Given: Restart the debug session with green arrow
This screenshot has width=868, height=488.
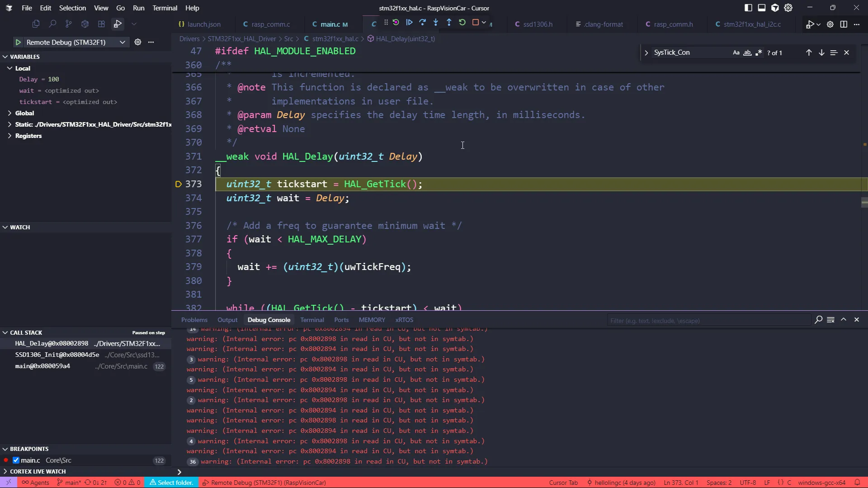Looking at the screenshot, I should click(462, 23).
